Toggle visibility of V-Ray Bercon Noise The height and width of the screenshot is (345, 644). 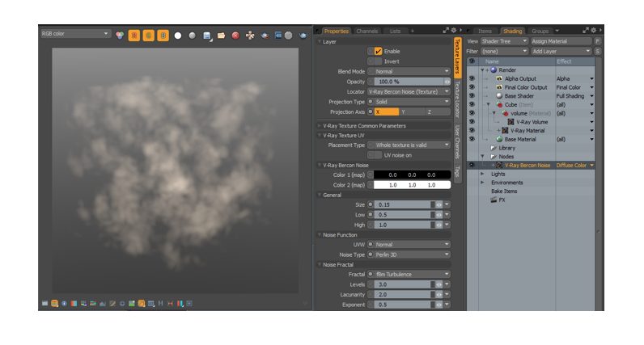[472, 165]
